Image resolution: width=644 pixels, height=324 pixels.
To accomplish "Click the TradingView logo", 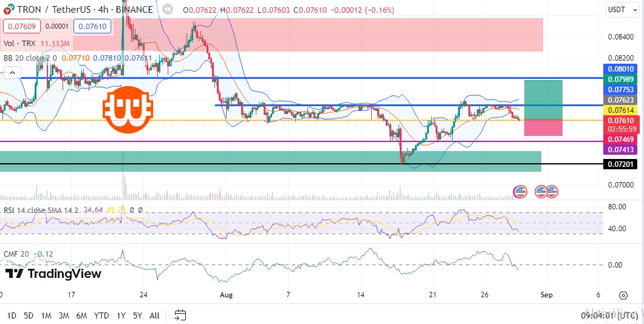I will tap(53, 274).
